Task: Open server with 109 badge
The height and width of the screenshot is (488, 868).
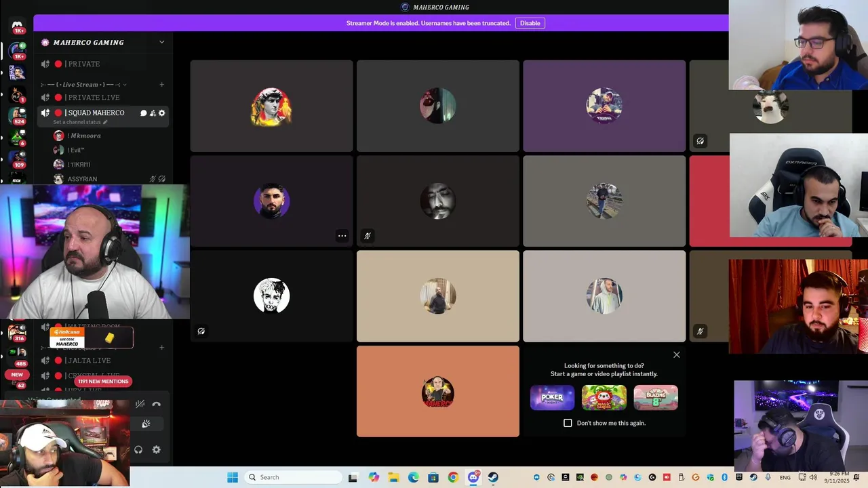Action: [x=18, y=159]
